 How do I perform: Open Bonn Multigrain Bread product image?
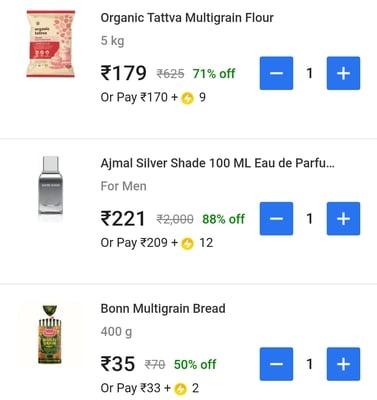pyautogui.click(x=50, y=334)
